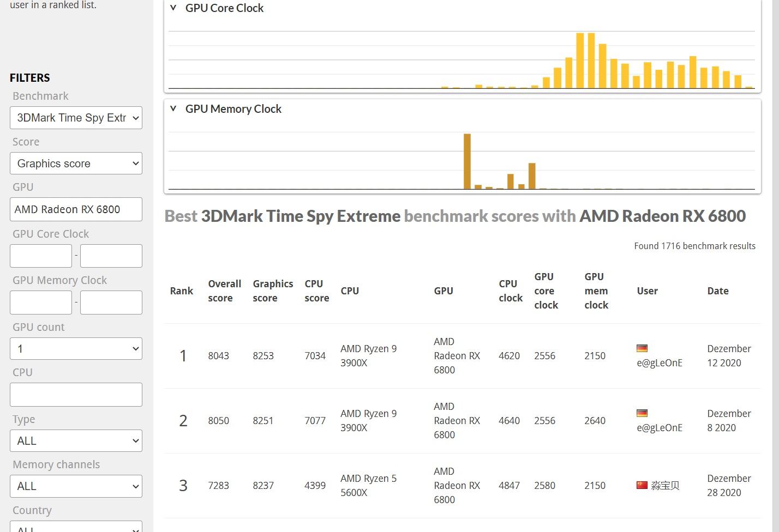Image resolution: width=779 pixels, height=532 pixels.
Task: Click the German flag in rank 2 row
Action: click(642, 413)
